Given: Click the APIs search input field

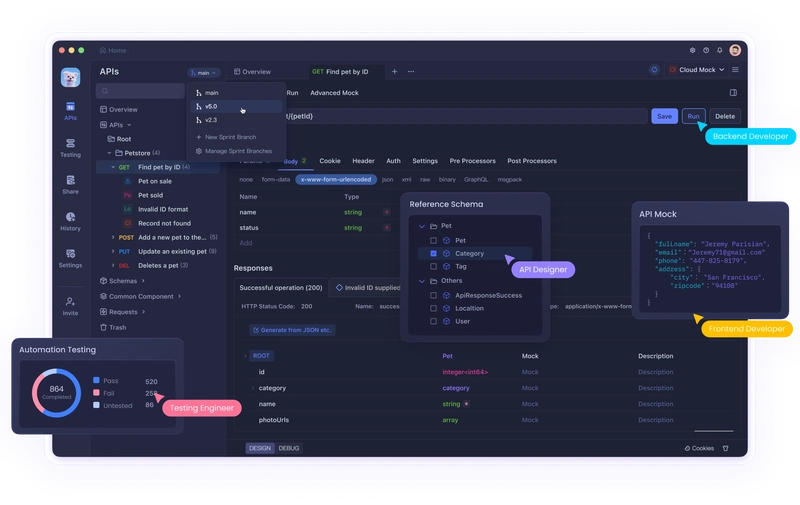Looking at the screenshot, I should tap(140, 91).
